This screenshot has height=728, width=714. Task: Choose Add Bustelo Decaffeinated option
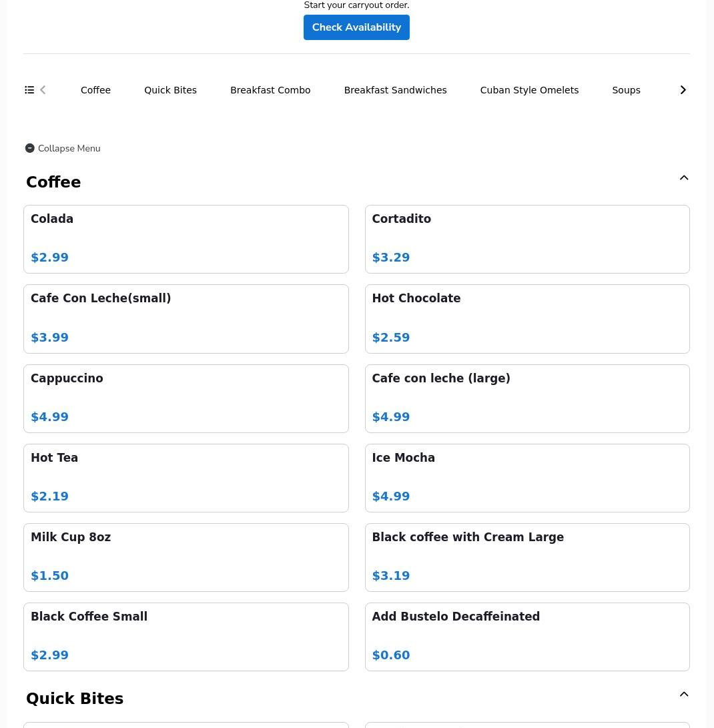(526, 637)
